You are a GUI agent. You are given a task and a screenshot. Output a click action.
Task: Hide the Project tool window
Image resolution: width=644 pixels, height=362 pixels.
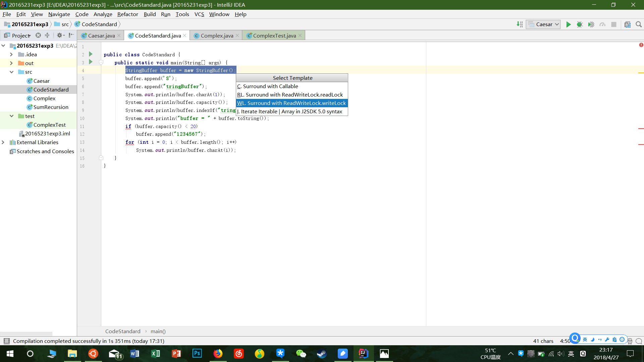(x=71, y=35)
